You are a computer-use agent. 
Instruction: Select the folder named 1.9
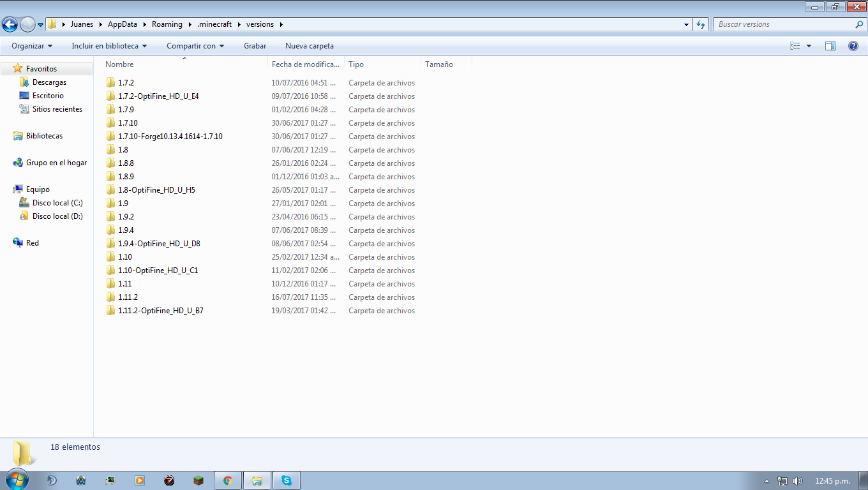tap(123, 204)
